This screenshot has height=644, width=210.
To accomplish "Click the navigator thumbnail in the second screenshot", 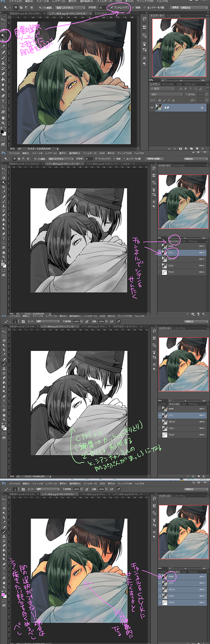I will pos(183,202).
